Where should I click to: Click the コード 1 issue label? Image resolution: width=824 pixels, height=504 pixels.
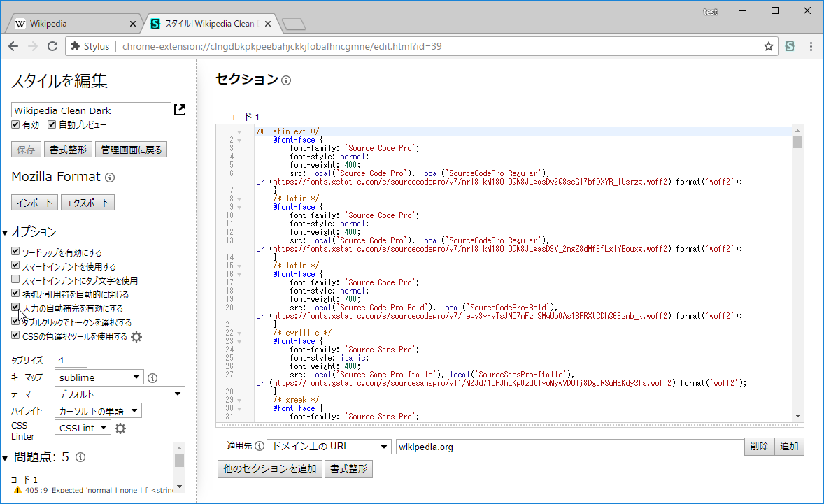24,480
